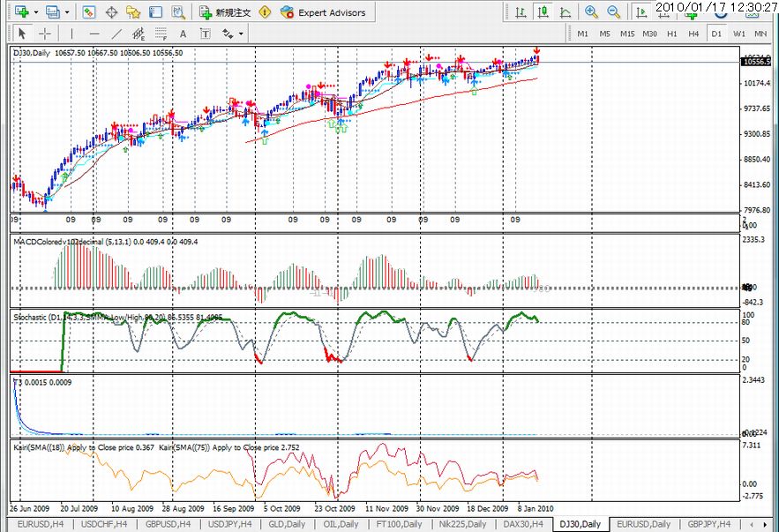Click the Stochastic indicator label
Viewport: 779px width, 532px height.
[x=117, y=317]
